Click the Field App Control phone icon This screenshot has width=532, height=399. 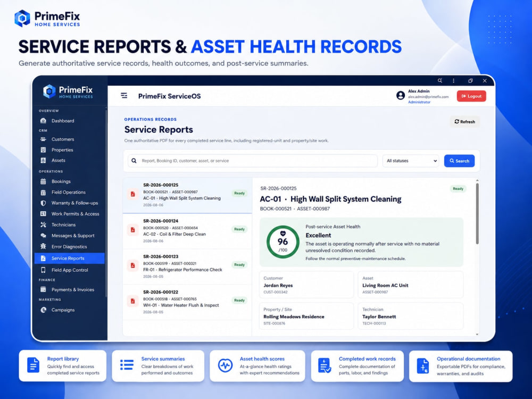click(43, 270)
